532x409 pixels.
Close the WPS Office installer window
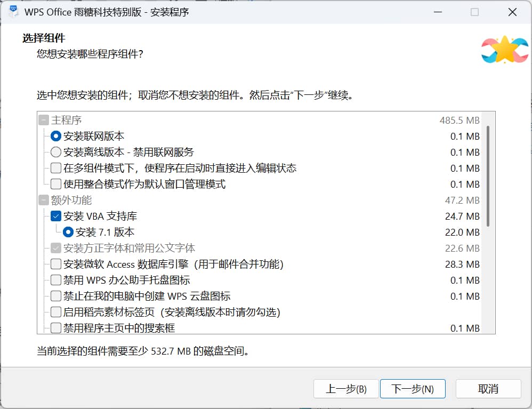coord(512,12)
